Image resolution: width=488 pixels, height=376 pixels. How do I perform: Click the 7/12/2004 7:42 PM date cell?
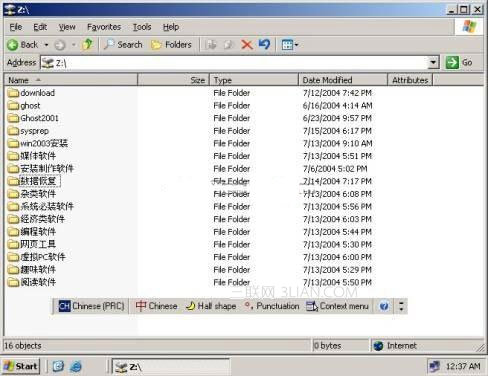(x=337, y=93)
